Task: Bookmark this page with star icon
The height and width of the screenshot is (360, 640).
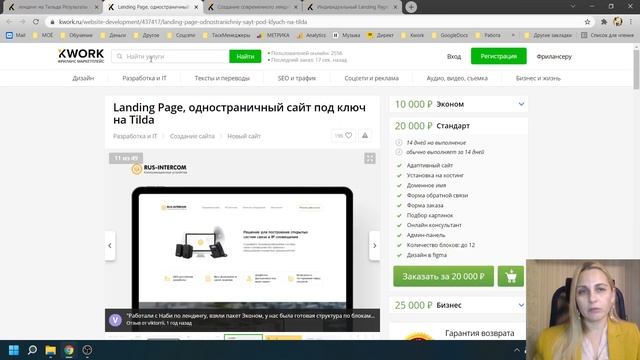Action: tap(587, 22)
